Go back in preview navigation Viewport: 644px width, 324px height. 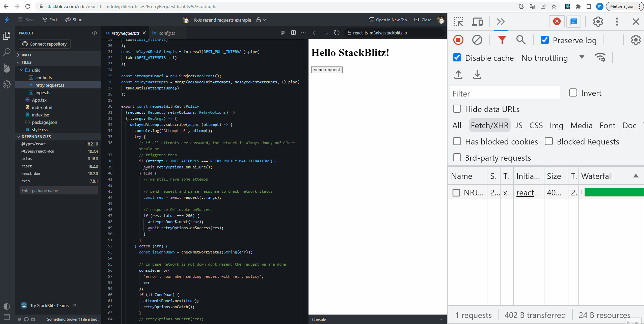tap(315, 33)
